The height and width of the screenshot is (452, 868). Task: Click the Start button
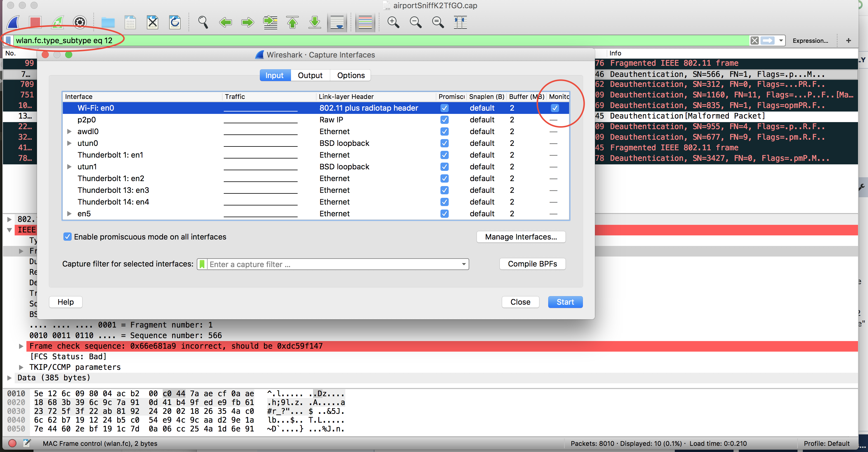pyautogui.click(x=565, y=302)
